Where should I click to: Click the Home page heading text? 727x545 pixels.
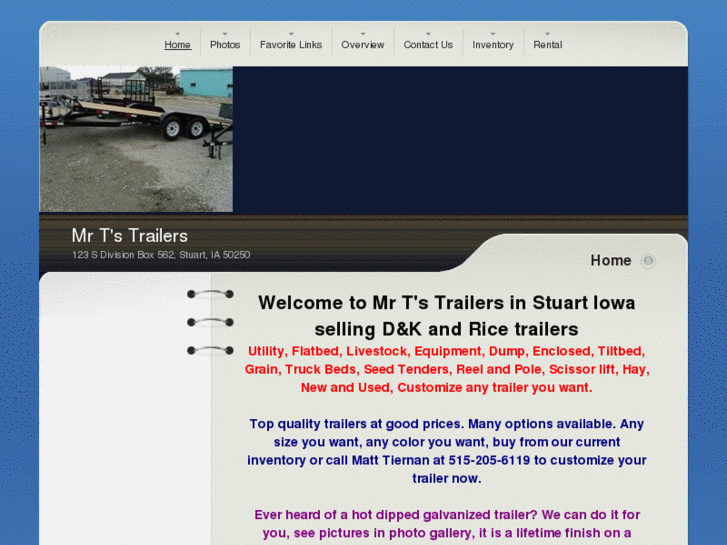[x=611, y=261]
